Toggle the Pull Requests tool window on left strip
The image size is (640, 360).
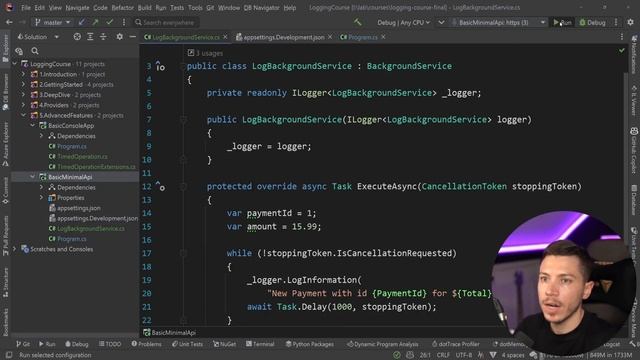(5, 236)
